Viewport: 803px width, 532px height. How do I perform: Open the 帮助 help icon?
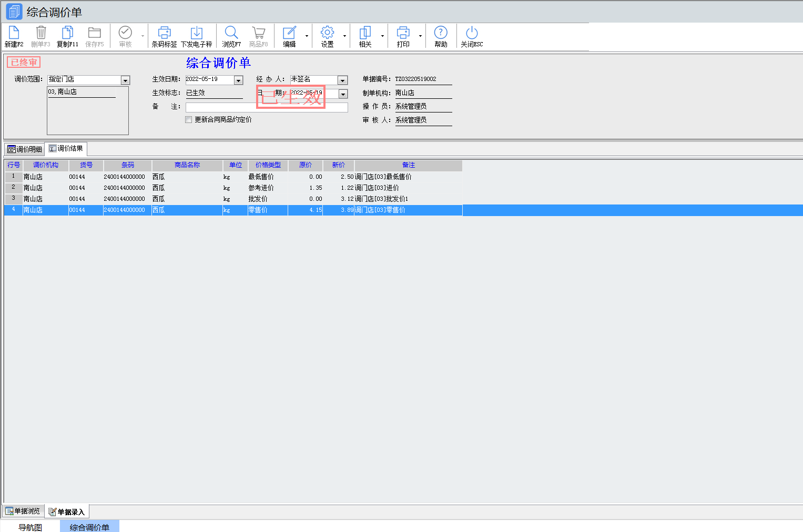tap(441, 33)
